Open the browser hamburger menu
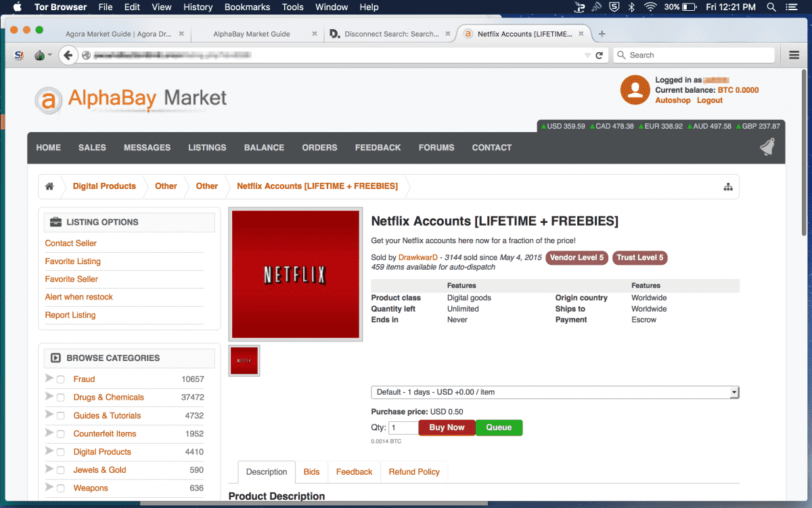 coord(794,55)
